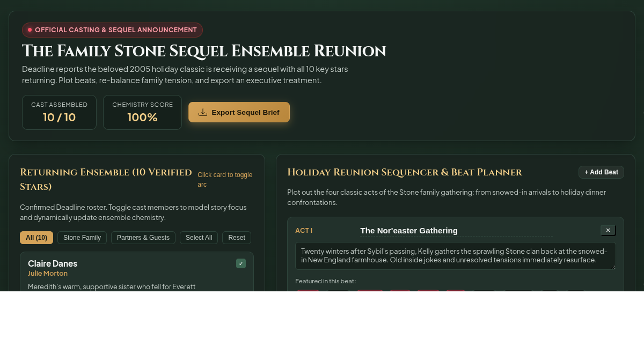This screenshot has height=338, width=644.
Task: Remove Act I with the × button
Action: click(608, 230)
